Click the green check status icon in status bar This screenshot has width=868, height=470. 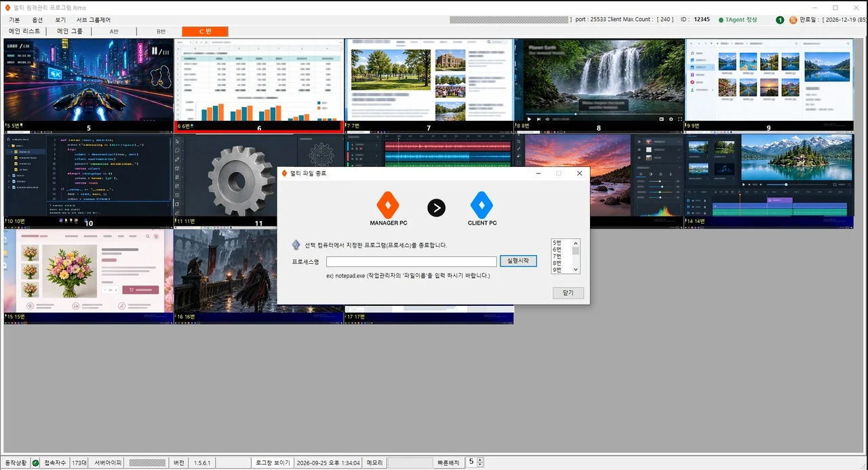click(35, 463)
